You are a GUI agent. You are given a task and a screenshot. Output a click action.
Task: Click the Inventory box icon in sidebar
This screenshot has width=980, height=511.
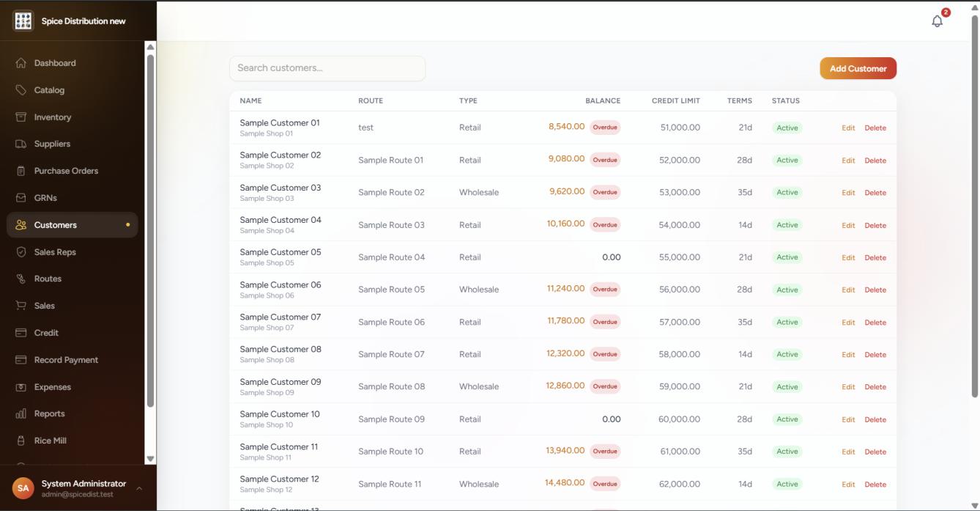point(21,117)
